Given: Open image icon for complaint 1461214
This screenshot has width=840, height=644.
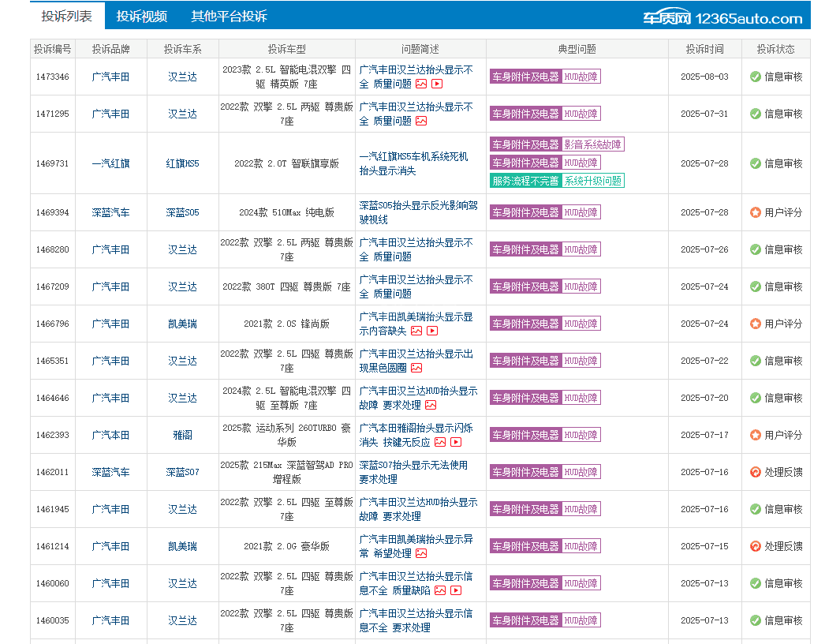Looking at the screenshot, I should point(421,553).
